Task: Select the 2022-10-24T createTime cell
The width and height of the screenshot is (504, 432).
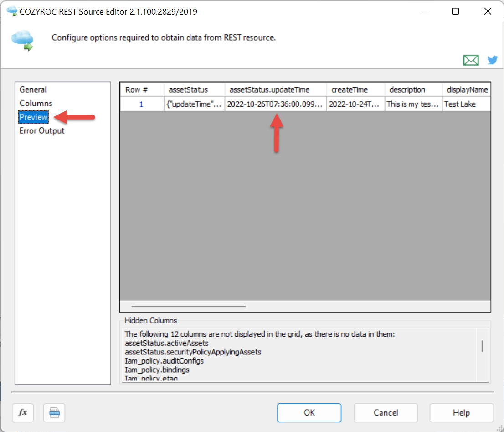Action: (x=355, y=104)
